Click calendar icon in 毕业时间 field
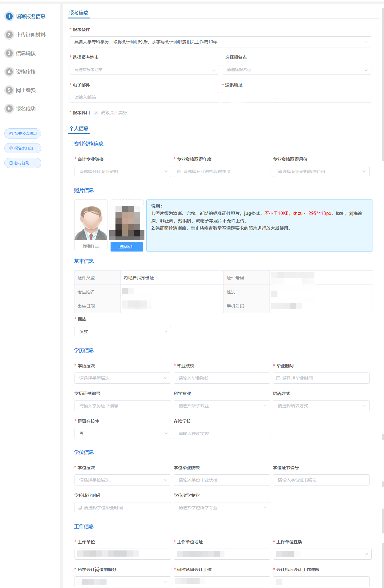 click(278, 378)
